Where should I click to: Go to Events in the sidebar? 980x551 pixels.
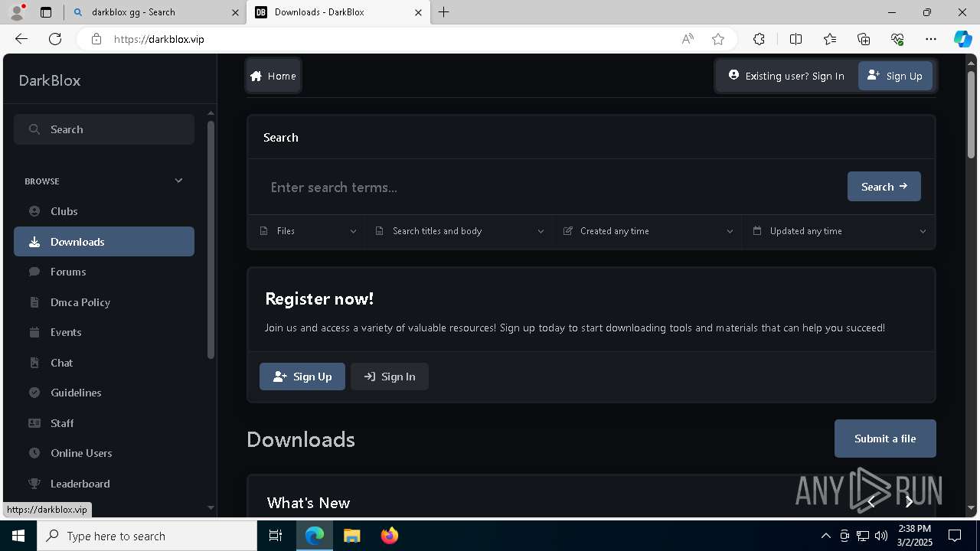[x=104, y=332]
